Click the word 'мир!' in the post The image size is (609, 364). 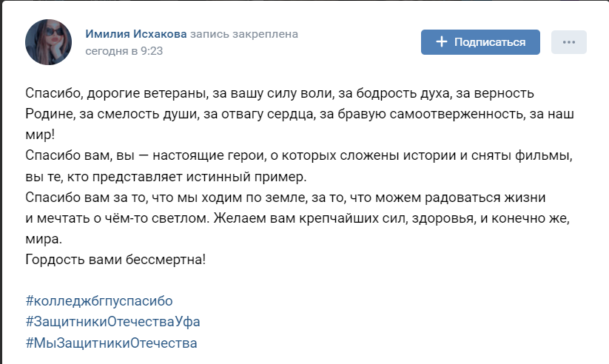point(39,135)
